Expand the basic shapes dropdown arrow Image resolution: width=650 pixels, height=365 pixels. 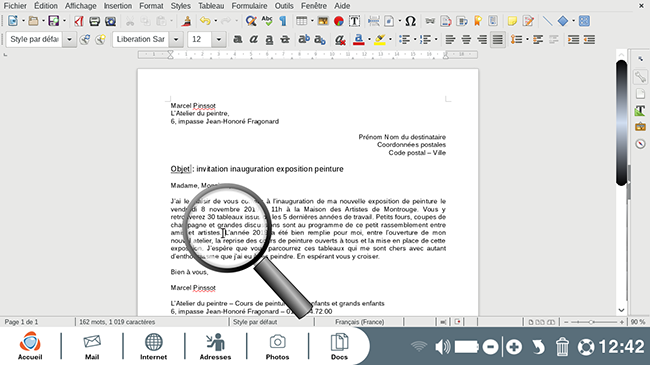point(573,21)
